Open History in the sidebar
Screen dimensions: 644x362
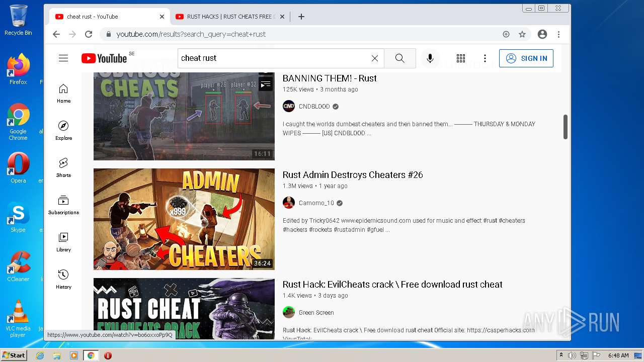pyautogui.click(x=63, y=280)
